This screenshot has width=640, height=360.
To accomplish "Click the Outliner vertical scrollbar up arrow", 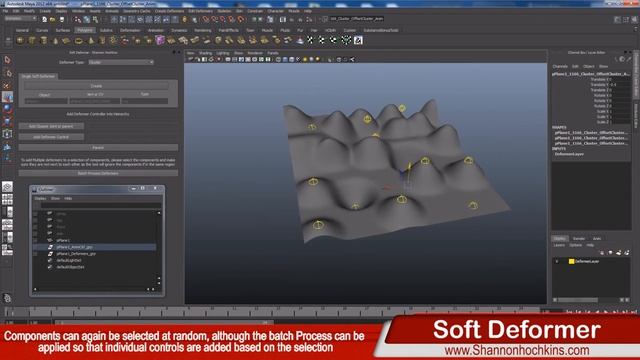I will [x=159, y=213].
